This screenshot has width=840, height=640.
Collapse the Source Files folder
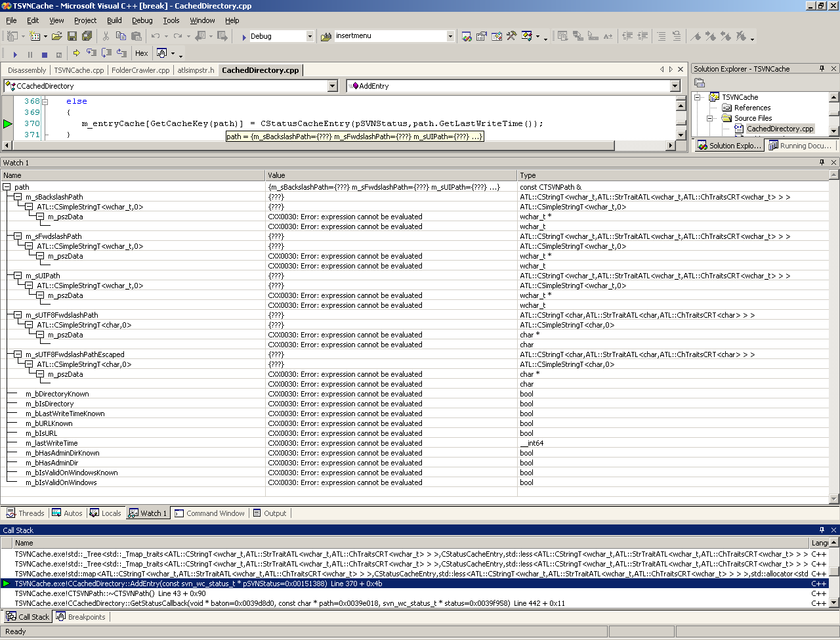pyautogui.click(x=710, y=118)
